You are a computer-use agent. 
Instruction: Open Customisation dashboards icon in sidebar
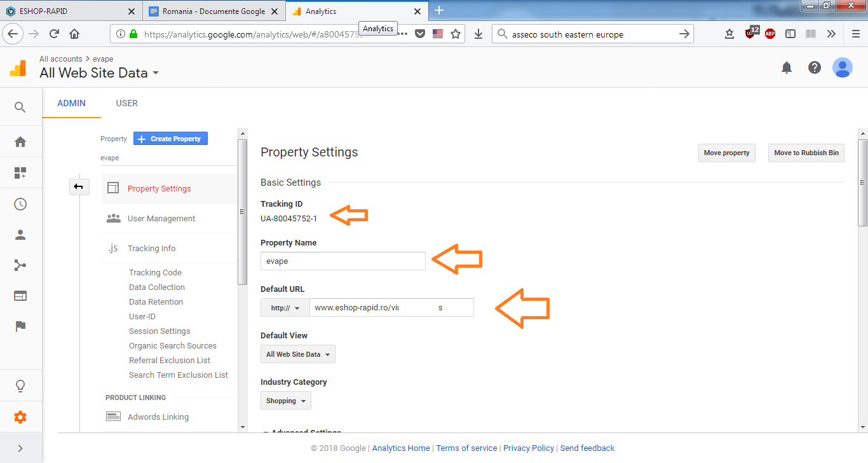pos(20,172)
